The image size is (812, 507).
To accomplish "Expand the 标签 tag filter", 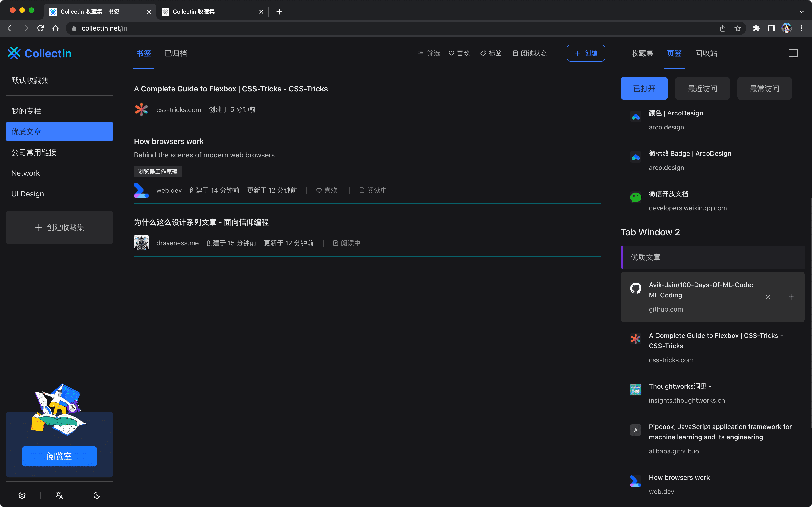I will pos(491,53).
